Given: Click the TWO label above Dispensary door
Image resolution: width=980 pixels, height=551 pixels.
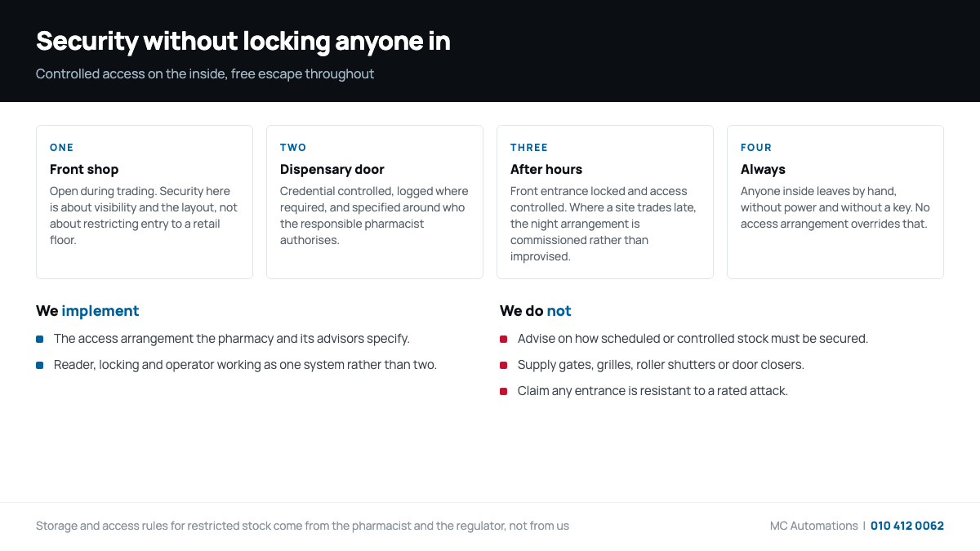Looking at the screenshot, I should click(293, 148).
